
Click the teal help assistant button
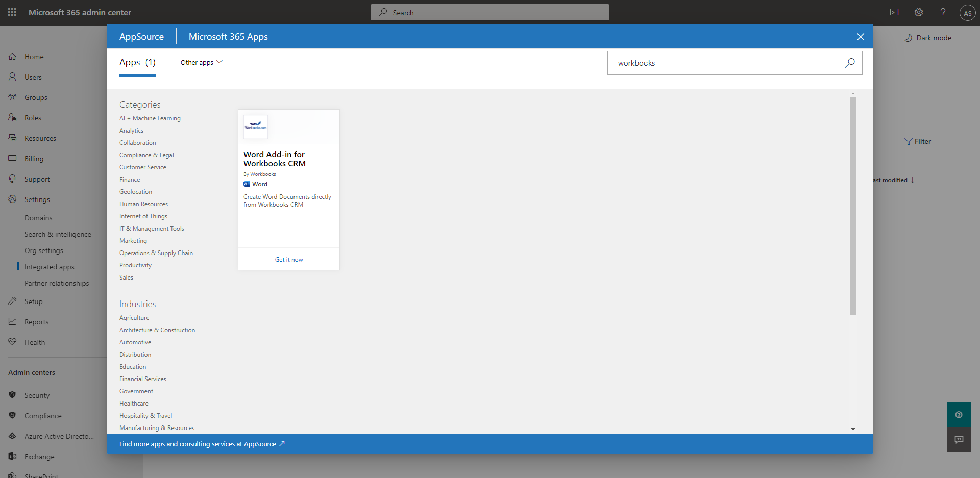959,415
